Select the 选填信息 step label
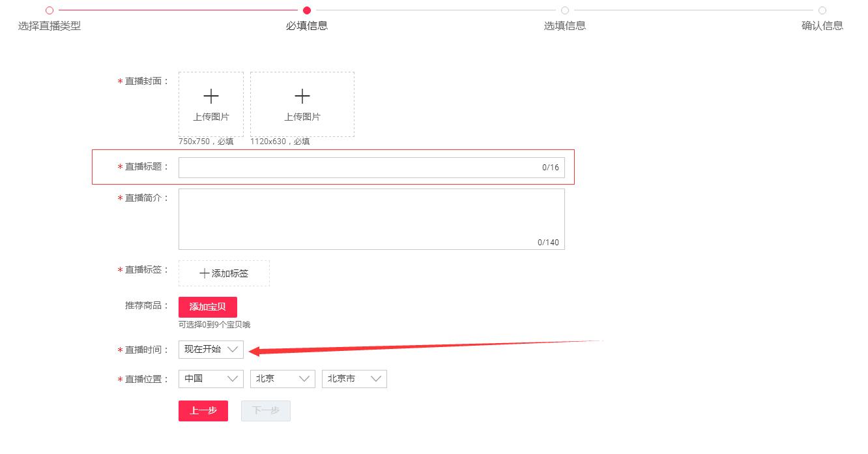Image resolution: width=868 pixels, height=454 pixels. (564, 25)
